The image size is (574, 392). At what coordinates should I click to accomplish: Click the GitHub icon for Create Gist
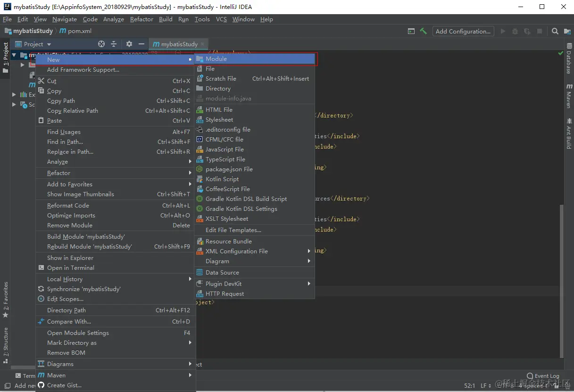tap(41, 385)
